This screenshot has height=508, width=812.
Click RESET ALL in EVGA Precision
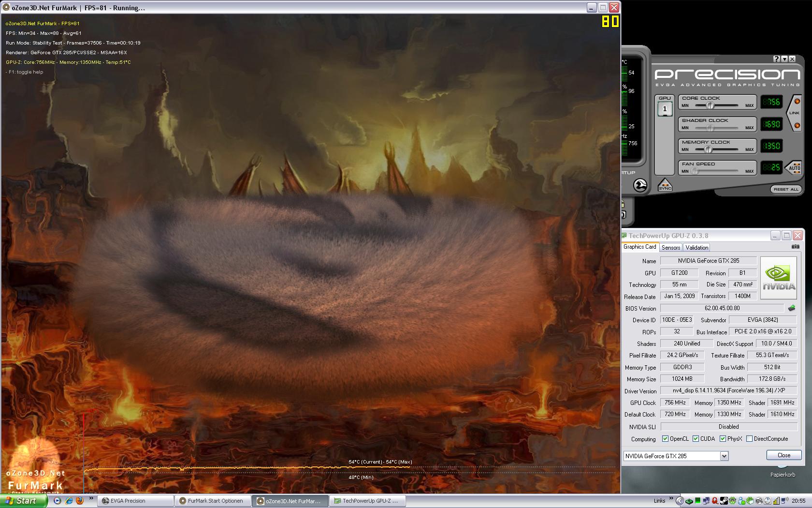[x=786, y=189]
